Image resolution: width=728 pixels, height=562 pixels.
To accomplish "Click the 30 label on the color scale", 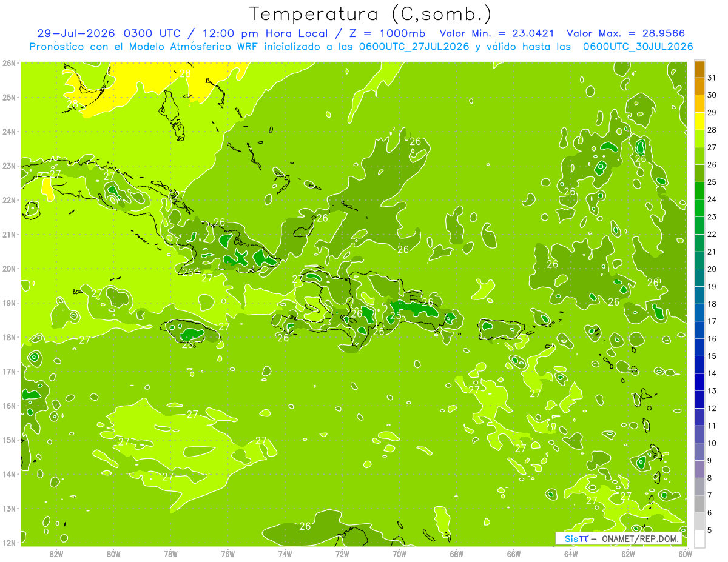I will (x=712, y=95).
